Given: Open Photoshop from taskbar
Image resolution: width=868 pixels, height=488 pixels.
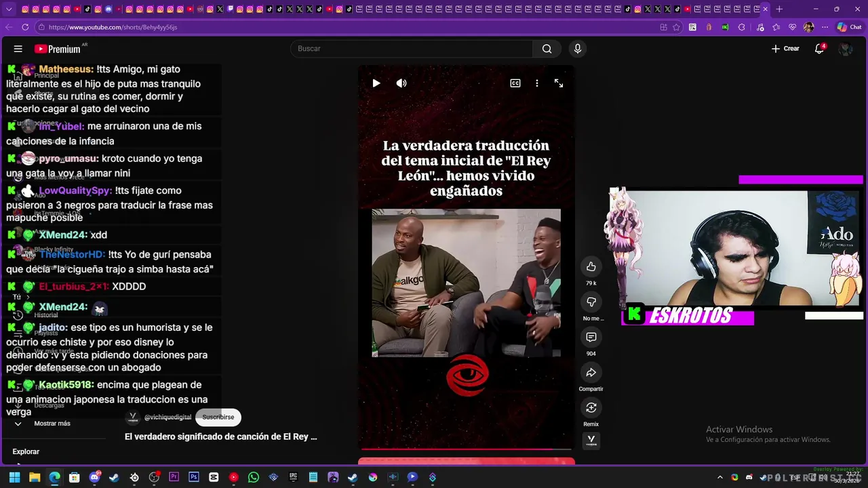Looking at the screenshot, I should click(194, 477).
